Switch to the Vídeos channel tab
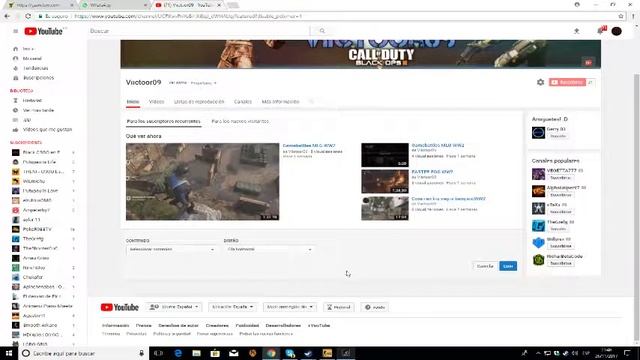 click(x=156, y=102)
